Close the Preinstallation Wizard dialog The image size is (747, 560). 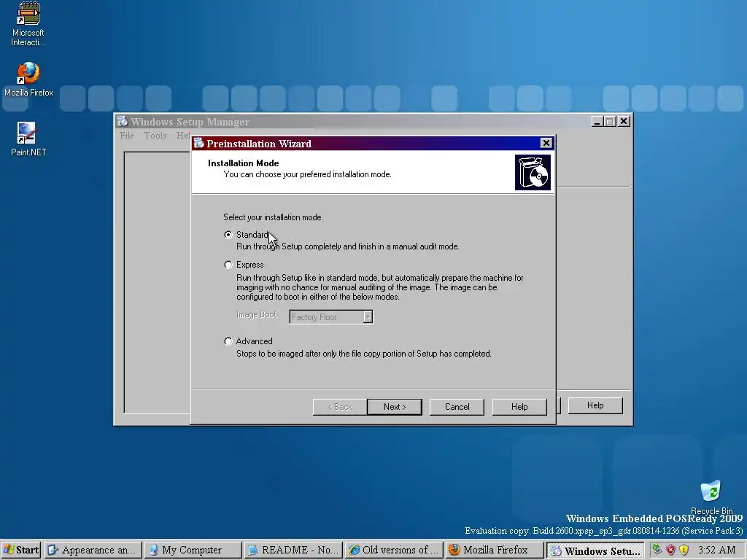click(546, 143)
